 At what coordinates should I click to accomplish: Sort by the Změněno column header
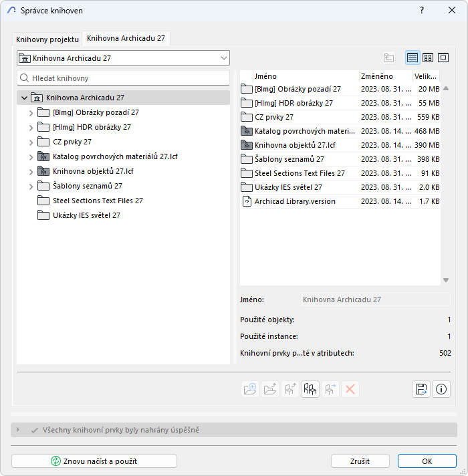pyautogui.click(x=386, y=76)
